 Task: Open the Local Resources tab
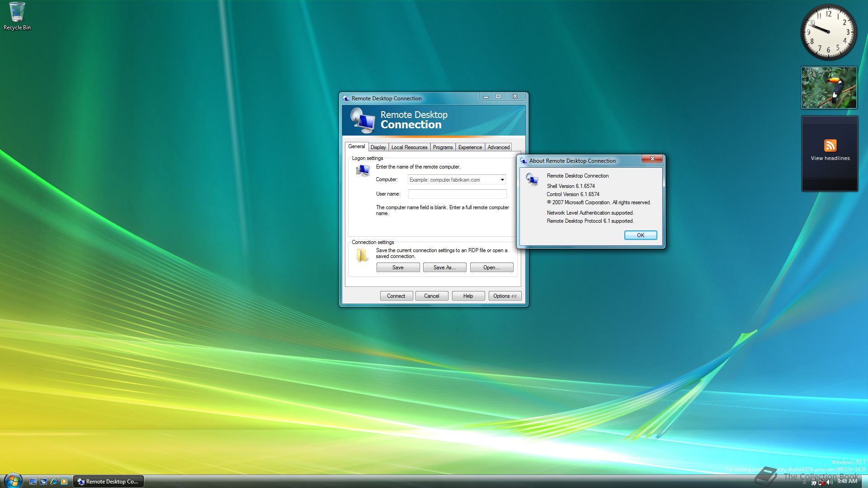tap(409, 147)
